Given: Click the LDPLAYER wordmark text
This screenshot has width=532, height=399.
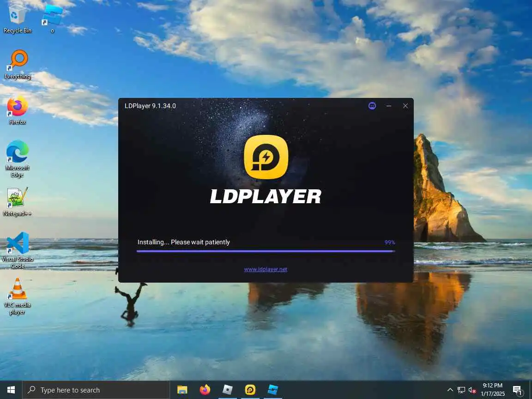Looking at the screenshot, I should point(266,196).
